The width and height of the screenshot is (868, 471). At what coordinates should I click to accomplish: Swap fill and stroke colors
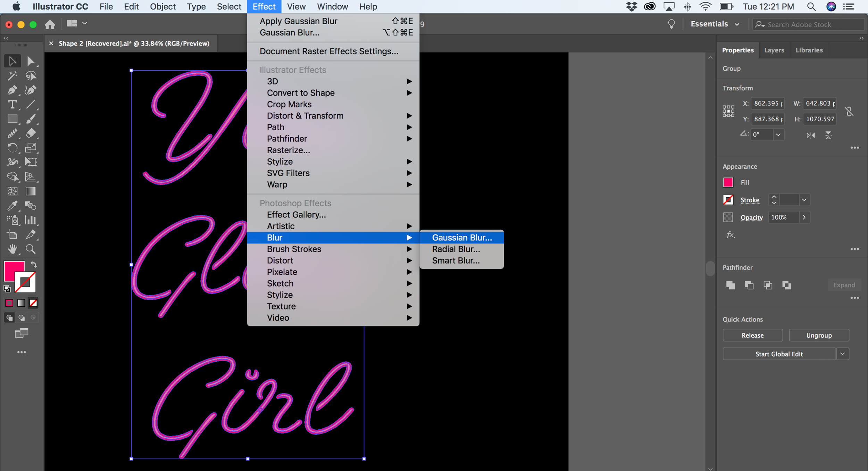click(x=34, y=264)
